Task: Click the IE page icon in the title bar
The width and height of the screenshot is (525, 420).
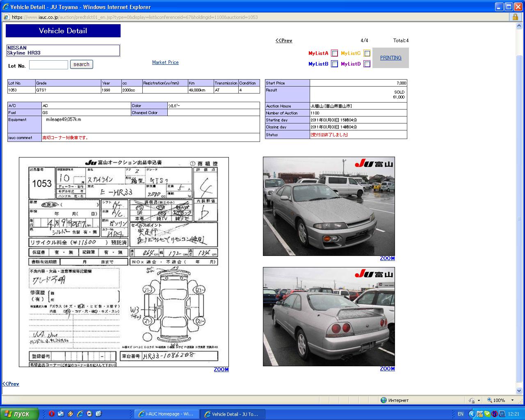Action: pos(6,7)
